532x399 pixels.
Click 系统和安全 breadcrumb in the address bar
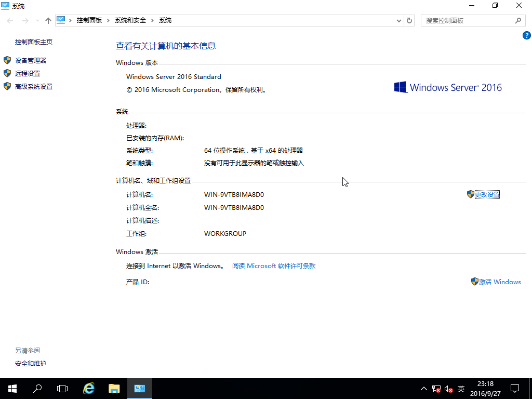coord(130,20)
